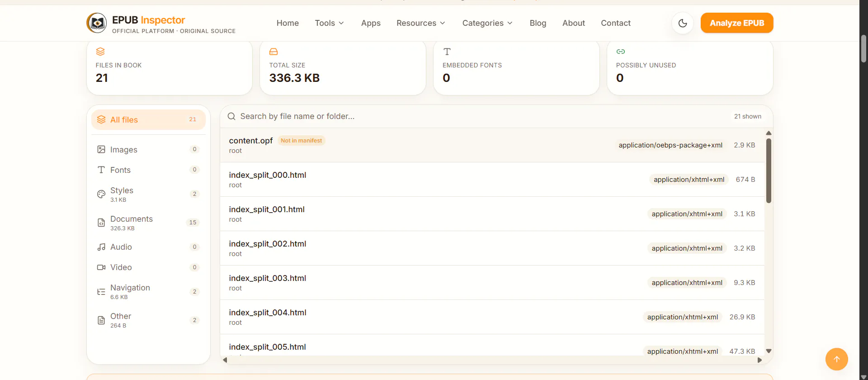
Task: Open the About nav link
Action: 574,23
